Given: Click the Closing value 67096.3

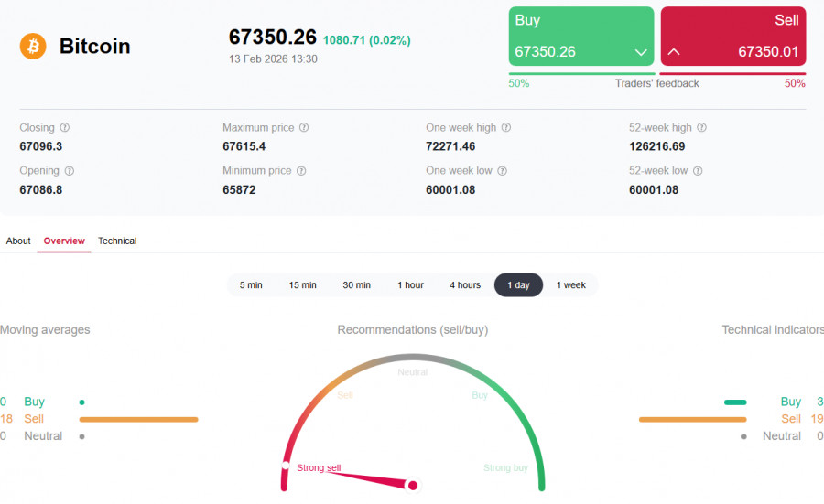Looking at the screenshot, I should tap(41, 146).
